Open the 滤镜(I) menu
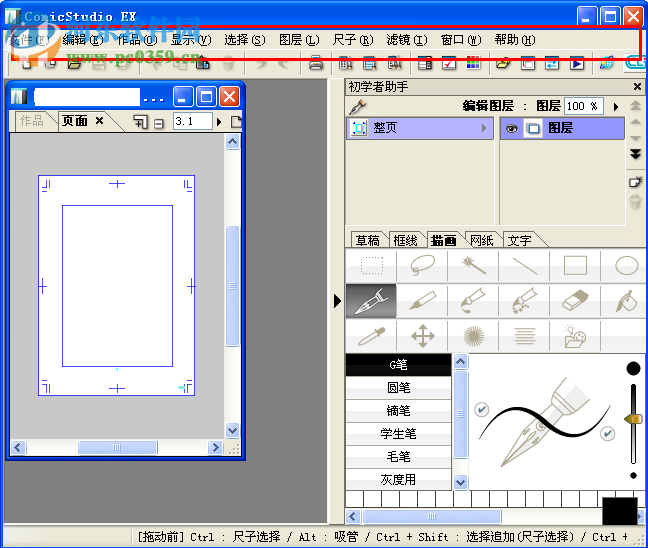This screenshot has height=548, width=648. pos(407,40)
